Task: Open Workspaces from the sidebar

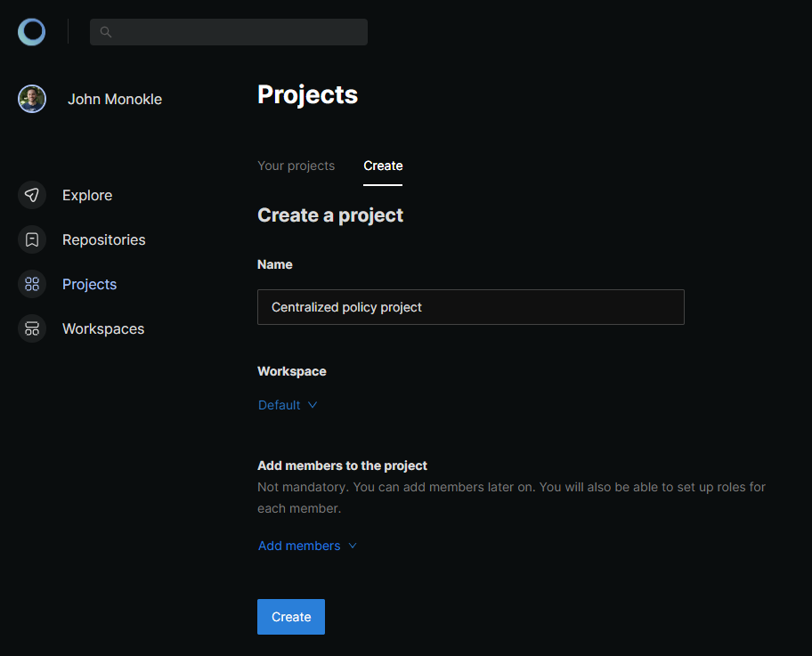Action: click(x=103, y=328)
